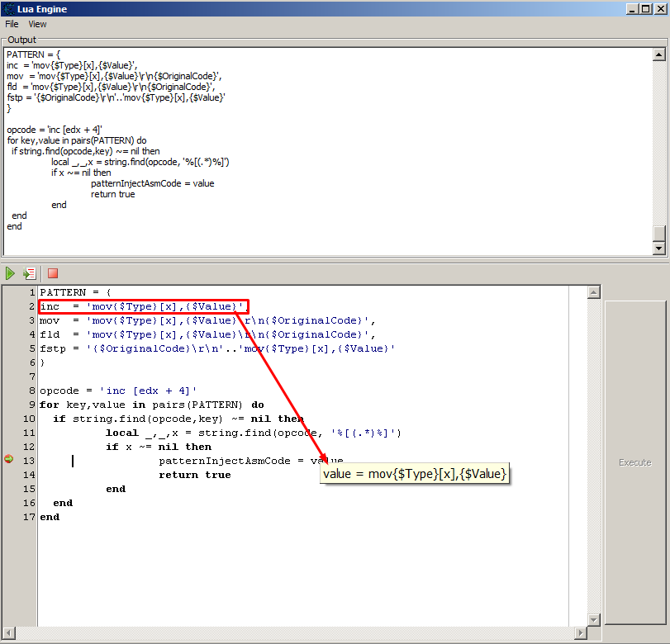This screenshot has height=644, width=670.
Task: Click 'local' keyword on editor line 11
Action: point(122,433)
